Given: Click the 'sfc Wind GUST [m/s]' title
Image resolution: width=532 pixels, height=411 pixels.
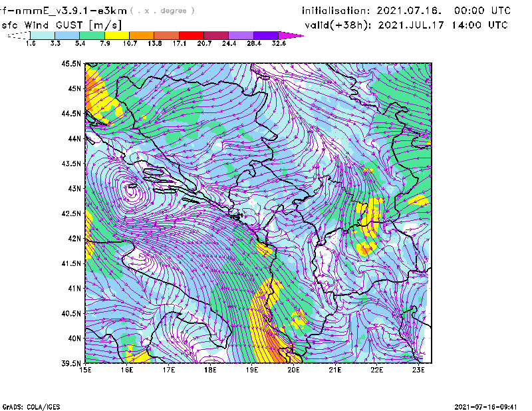Looking at the screenshot, I should (x=62, y=25).
